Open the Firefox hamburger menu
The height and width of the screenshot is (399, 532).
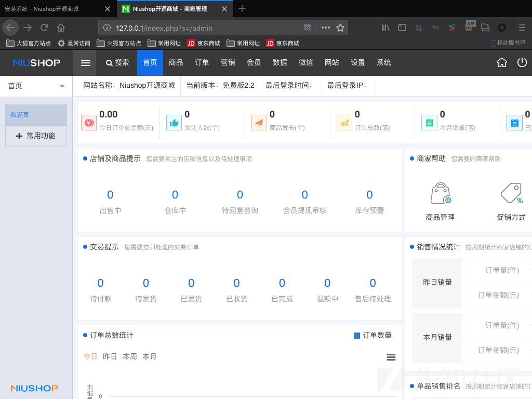(x=522, y=28)
